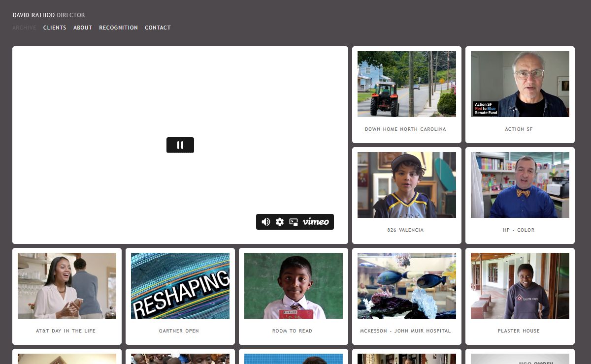Open the Gartner Open Reshaping thumbnail
Image resolution: width=591 pixels, height=364 pixels.
180,286
